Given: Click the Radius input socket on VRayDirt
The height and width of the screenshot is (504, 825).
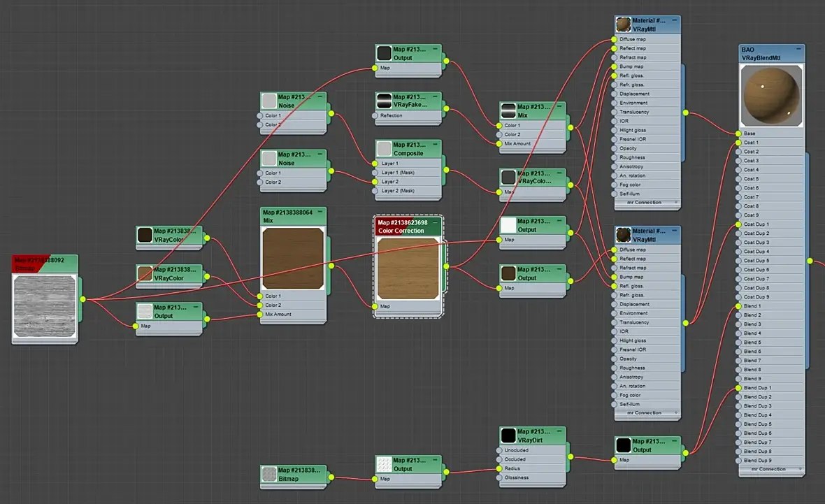Looking at the screenshot, I should click(499, 468).
